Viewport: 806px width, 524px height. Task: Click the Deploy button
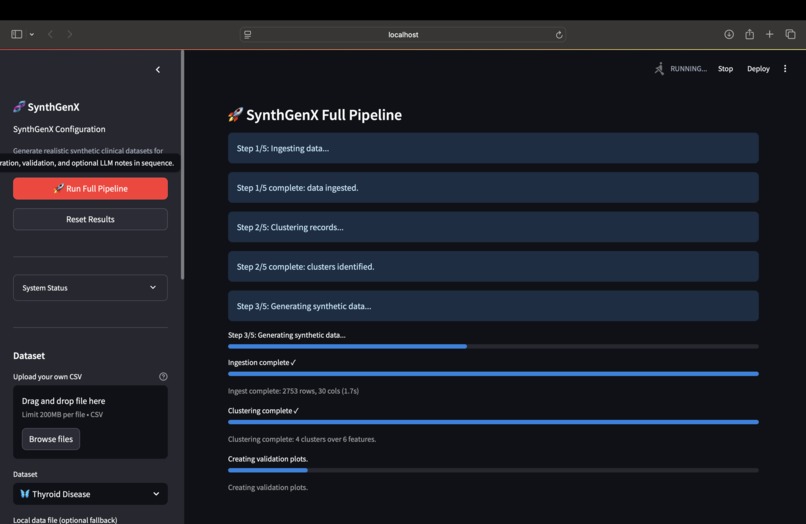(x=758, y=68)
